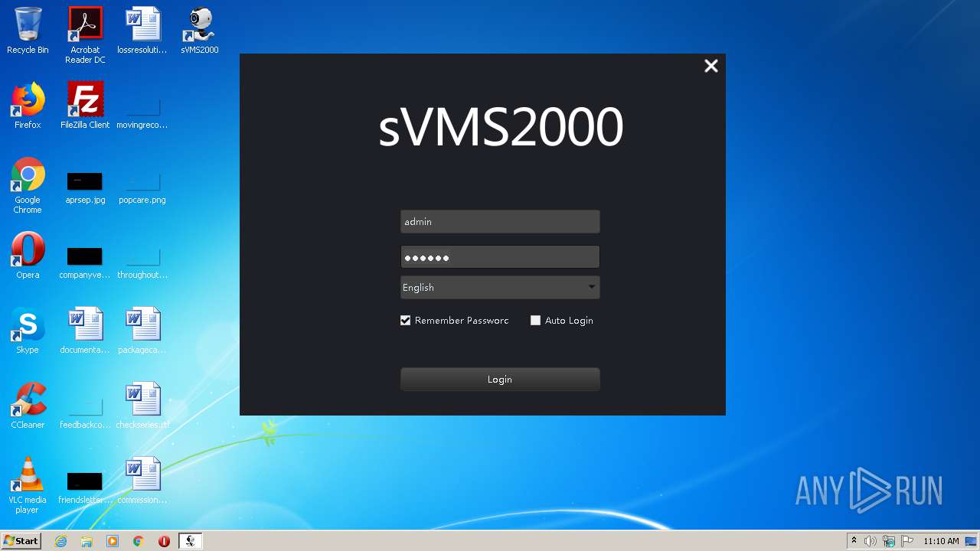This screenshot has width=980, height=551.
Task: Open Windows Explorer from the taskbar
Action: coord(87,541)
